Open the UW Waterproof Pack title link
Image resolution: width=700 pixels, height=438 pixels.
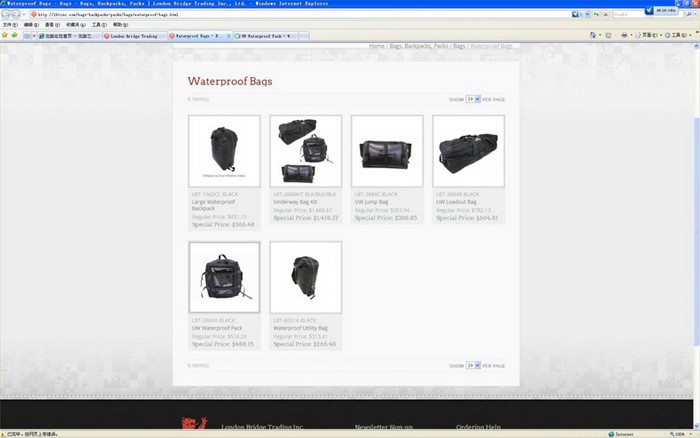[x=217, y=328]
